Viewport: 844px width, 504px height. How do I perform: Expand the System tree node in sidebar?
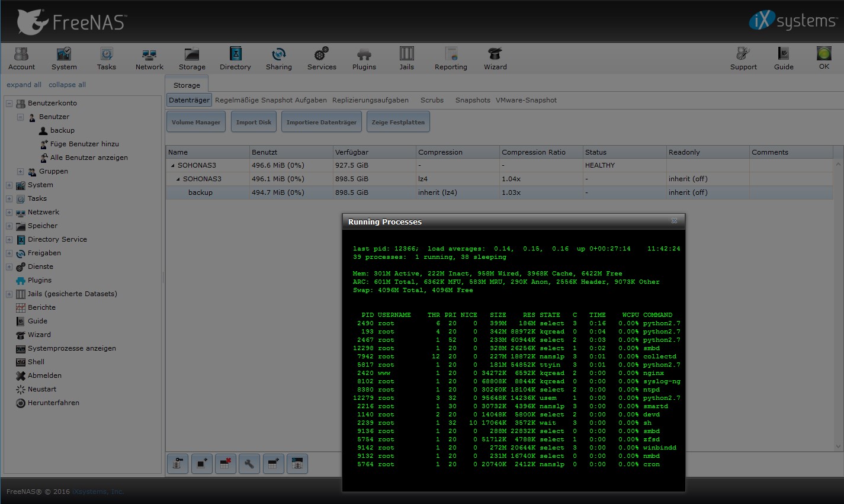click(9, 185)
